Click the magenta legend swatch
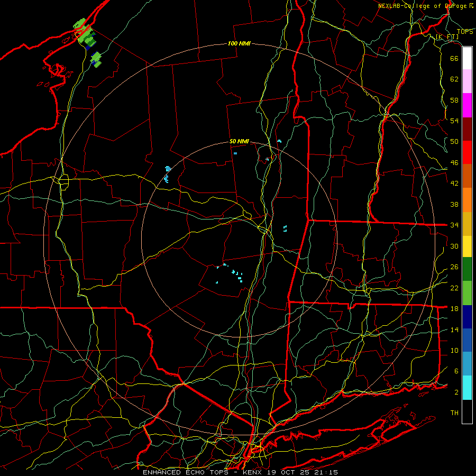 [x=467, y=105]
